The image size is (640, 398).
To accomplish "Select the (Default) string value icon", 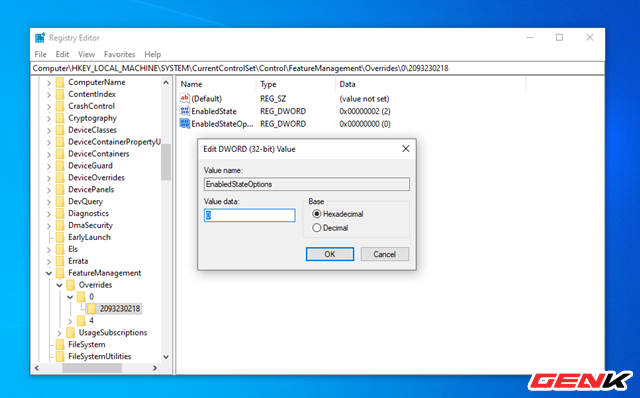I will [184, 98].
